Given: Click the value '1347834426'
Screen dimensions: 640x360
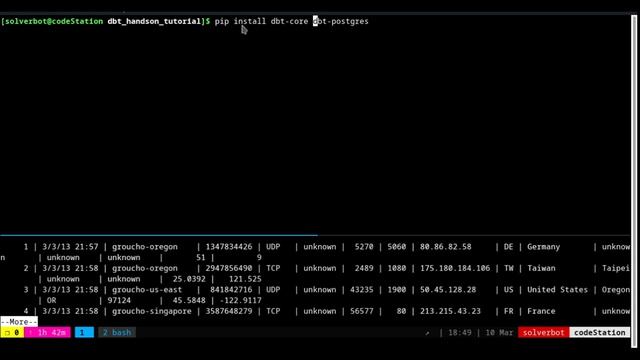Looking at the screenshot, I should click(229, 247).
